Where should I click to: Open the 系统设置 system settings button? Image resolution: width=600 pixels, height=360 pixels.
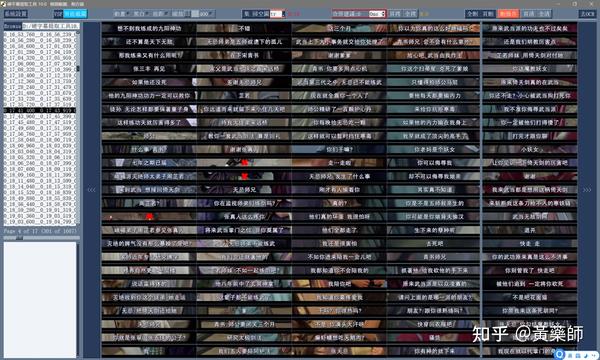point(16,14)
